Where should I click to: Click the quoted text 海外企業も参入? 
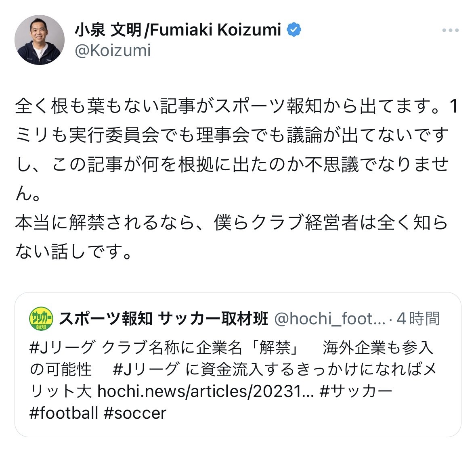pos(377,347)
